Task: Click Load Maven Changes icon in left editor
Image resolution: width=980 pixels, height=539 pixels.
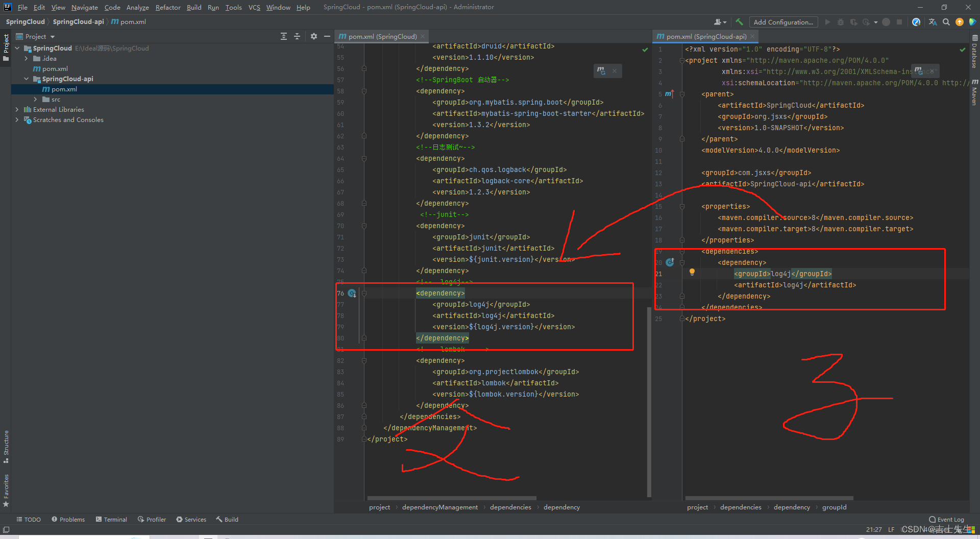Action: 601,70
